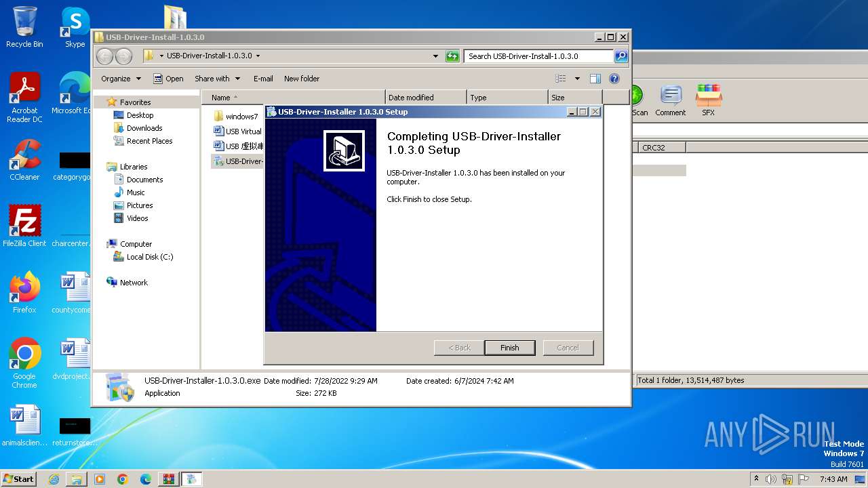The height and width of the screenshot is (488, 868).
Task: Select the Documents library
Action: click(144, 180)
